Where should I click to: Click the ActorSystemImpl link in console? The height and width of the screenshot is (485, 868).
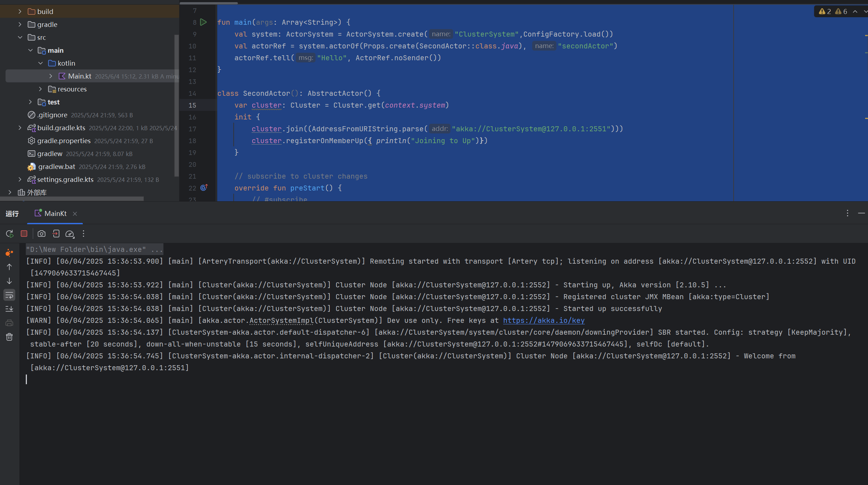point(281,320)
